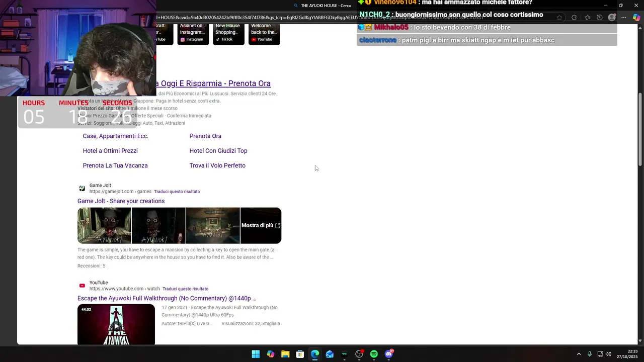Open Discord from the taskbar
The width and height of the screenshot is (644, 362).
click(x=389, y=354)
